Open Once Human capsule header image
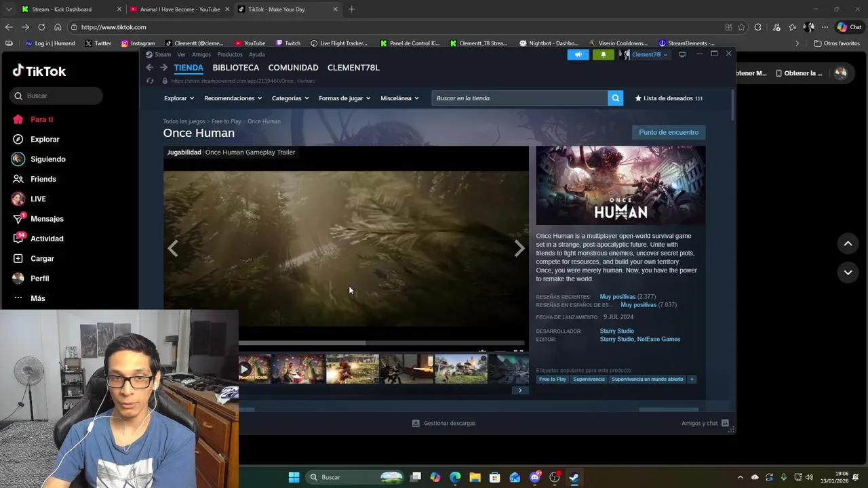868x488 pixels. [620, 185]
